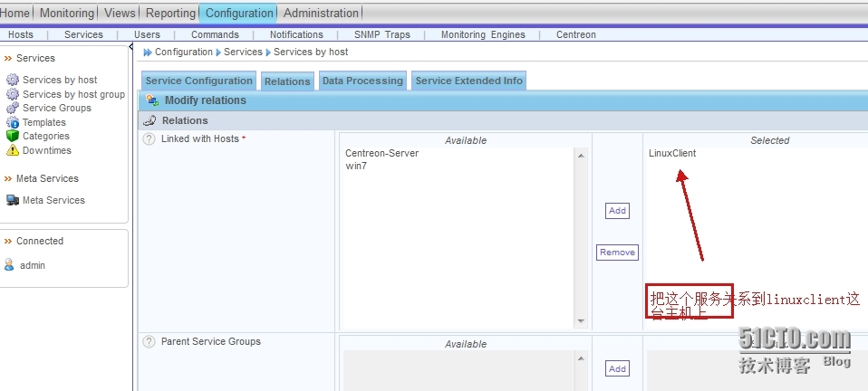Click up arrow of Service Groups scrollbar
The width and height of the screenshot is (868, 391).
point(581,358)
